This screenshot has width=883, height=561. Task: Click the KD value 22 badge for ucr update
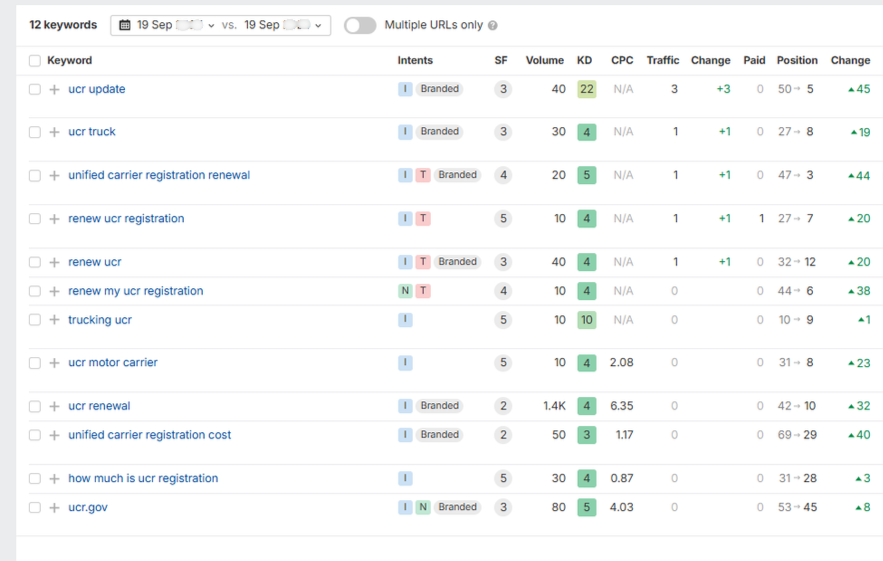point(587,89)
